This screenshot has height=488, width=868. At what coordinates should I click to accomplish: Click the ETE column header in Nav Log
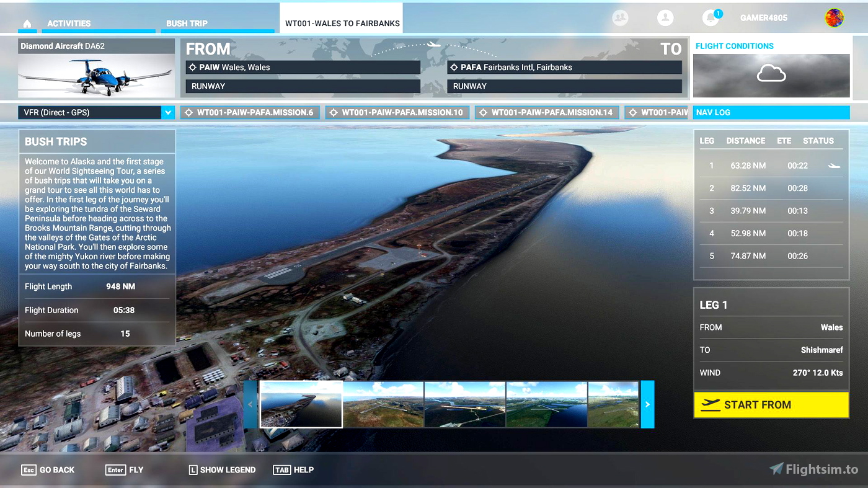coord(784,141)
